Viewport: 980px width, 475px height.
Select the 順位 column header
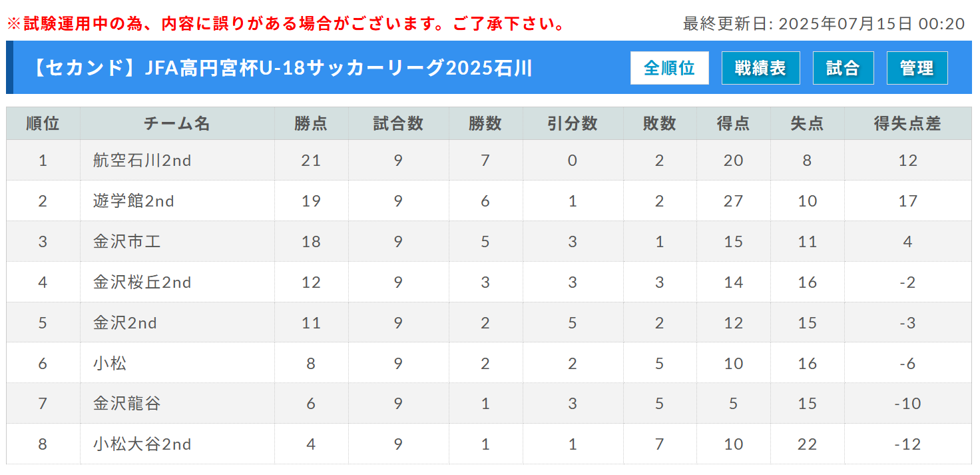[43, 123]
